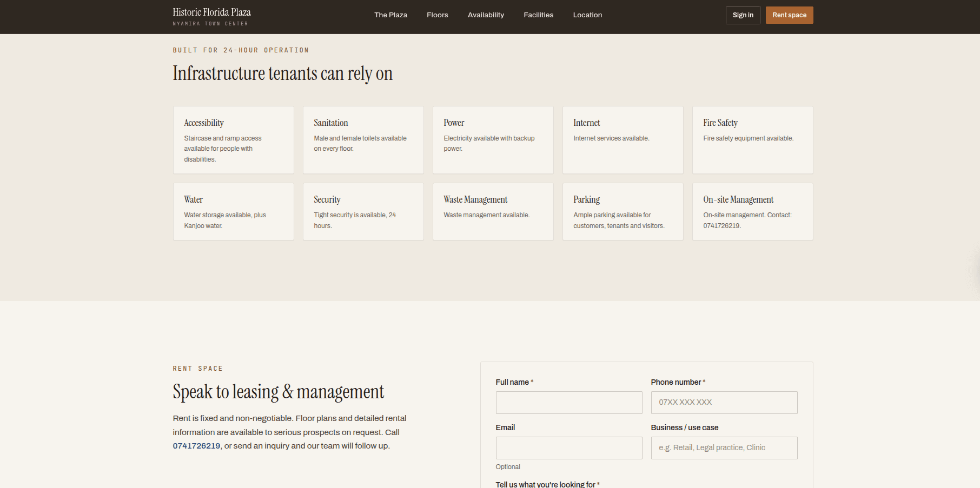Screen dimensions: 980x488
Task: Click the 'RENT SPACE' section label
Action: pyautogui.click(x=197, y=369)
